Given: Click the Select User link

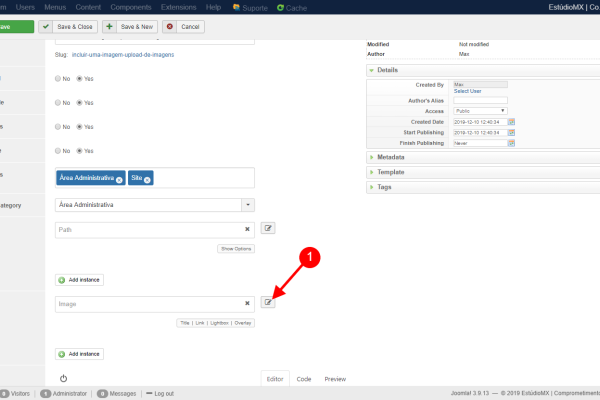Looking at the screenshot, I should click(x=468, y=90).
